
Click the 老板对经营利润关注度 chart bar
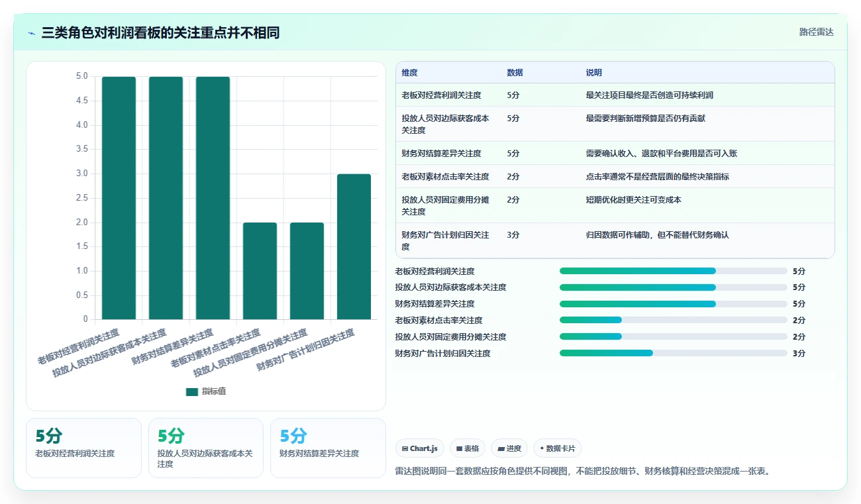pyautogui.click(x=119, y=198)
